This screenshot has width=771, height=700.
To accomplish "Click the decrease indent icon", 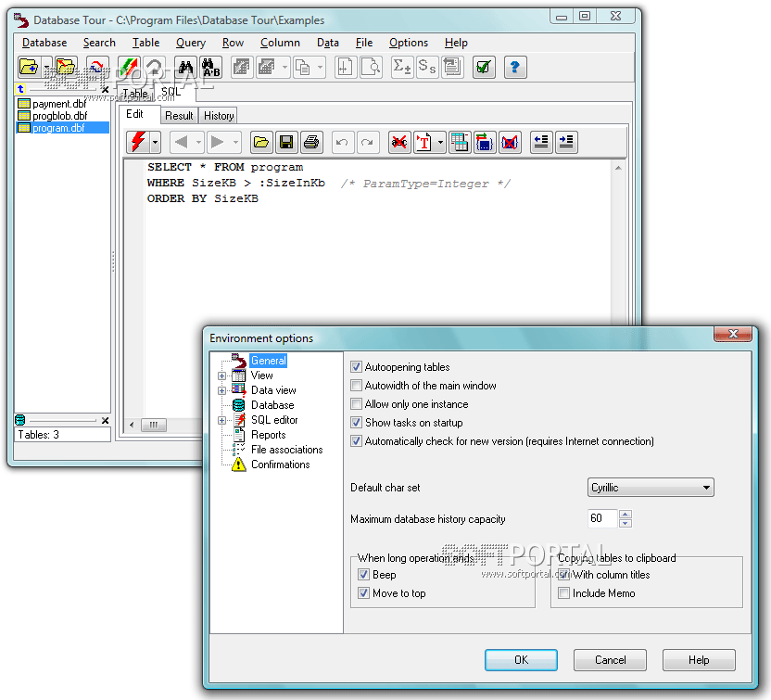I will pos(541,143).
